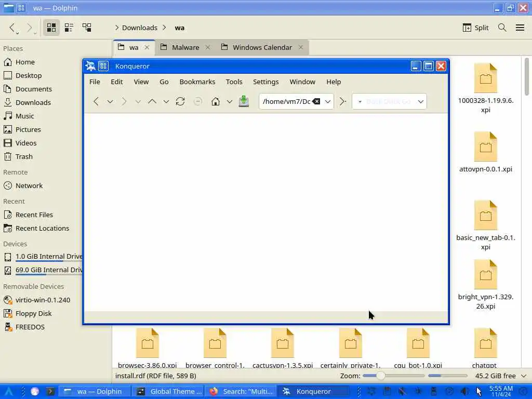Click the taskbar clock showing 5:55 AM
Image resolution: width=532 pixels, height=399 pixels.
coord(501,391)
